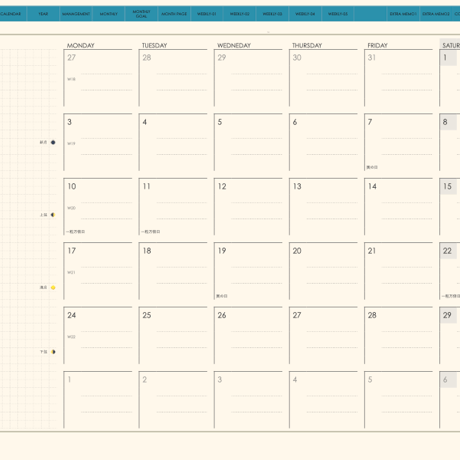
Task: Select date 17
Action: [x=72, y=251]
